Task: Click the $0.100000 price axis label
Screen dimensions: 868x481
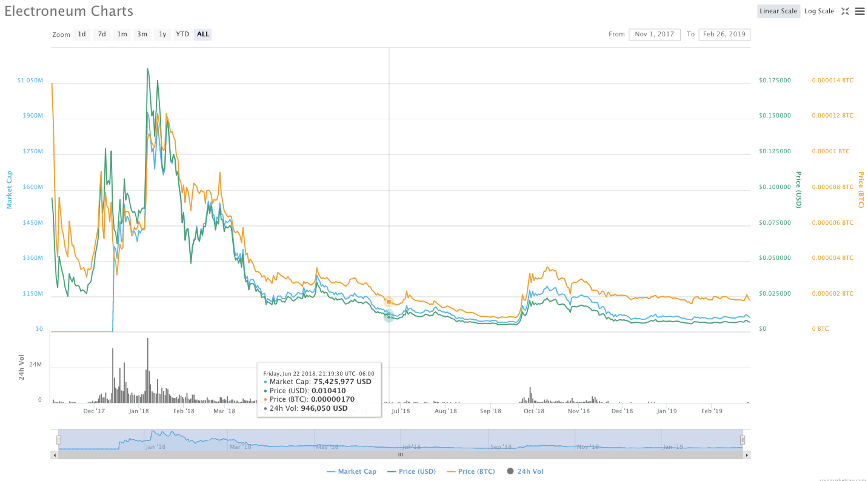Action: point(775,187)
